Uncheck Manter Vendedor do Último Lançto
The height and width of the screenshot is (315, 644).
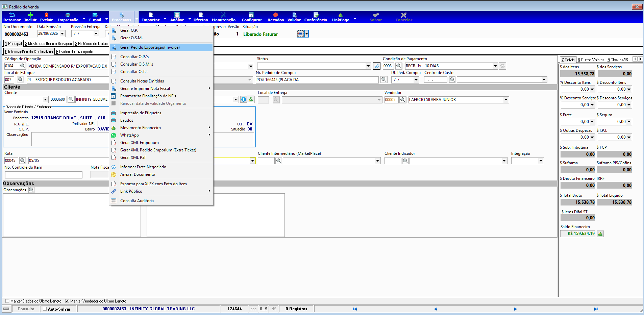pos(67,301)
